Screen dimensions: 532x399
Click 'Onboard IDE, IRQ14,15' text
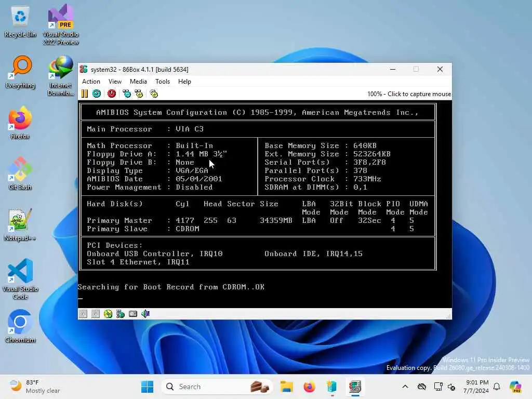pos(313,254)
